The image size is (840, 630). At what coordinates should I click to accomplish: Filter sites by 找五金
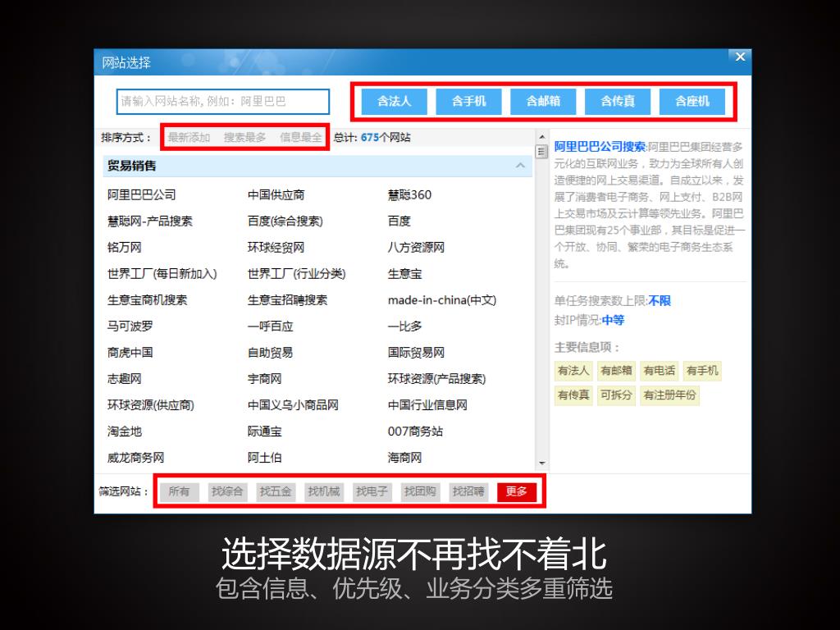[x=276, y=491]
